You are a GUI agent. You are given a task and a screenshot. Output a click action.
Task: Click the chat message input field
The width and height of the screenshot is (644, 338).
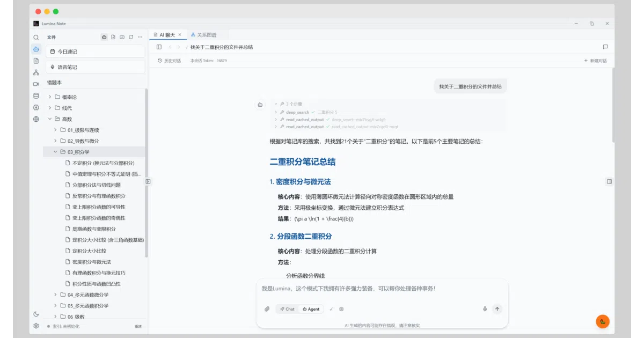click(x=382, y=289)
